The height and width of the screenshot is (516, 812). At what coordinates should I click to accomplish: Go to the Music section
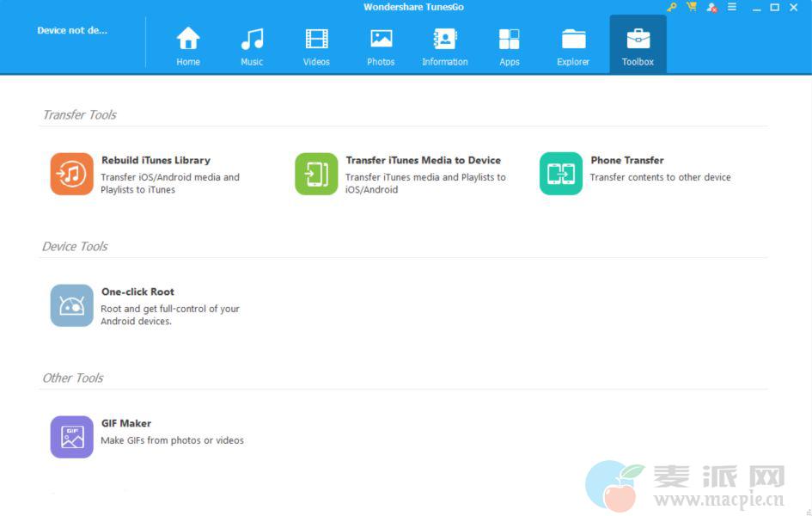click(252, 40)
